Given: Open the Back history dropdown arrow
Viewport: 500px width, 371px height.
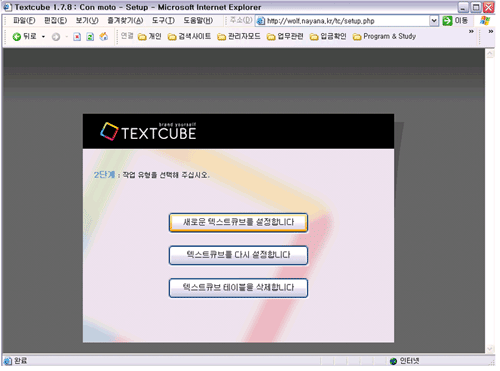Looking at the screenshot, I should pos(43,37).
